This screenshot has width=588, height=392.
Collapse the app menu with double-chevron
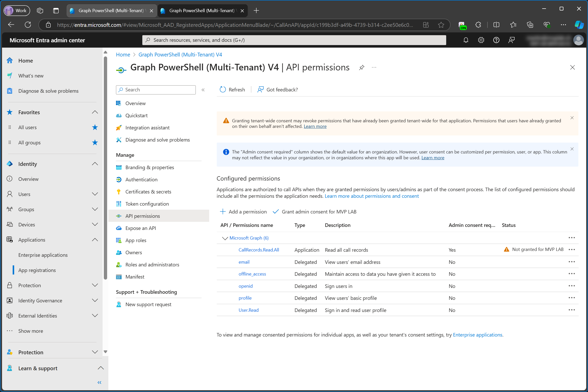pos(203,90)
